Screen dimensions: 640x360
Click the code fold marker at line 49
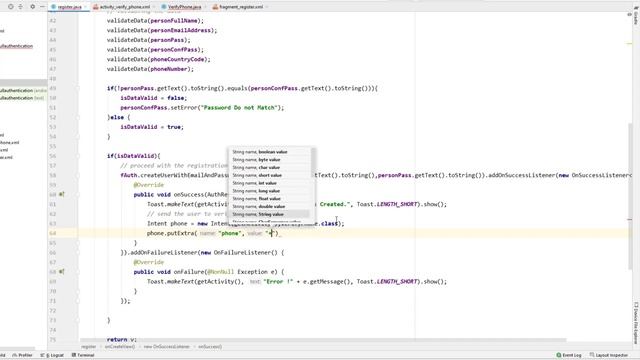[x=77, y=88]
